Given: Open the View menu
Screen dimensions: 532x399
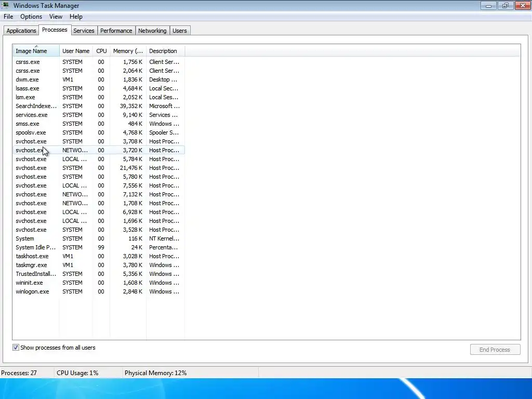Looking at the screenshot, I should coord(56,17).
